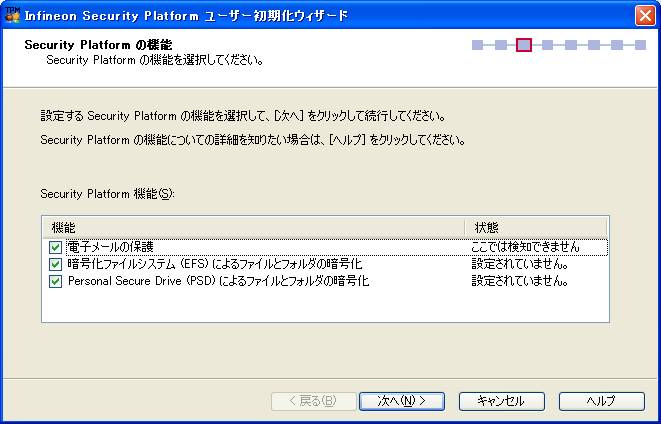This screenshot has height=424, width=661.
Task: Click the 次へ(N) > button
Action: tap(402, 401)
